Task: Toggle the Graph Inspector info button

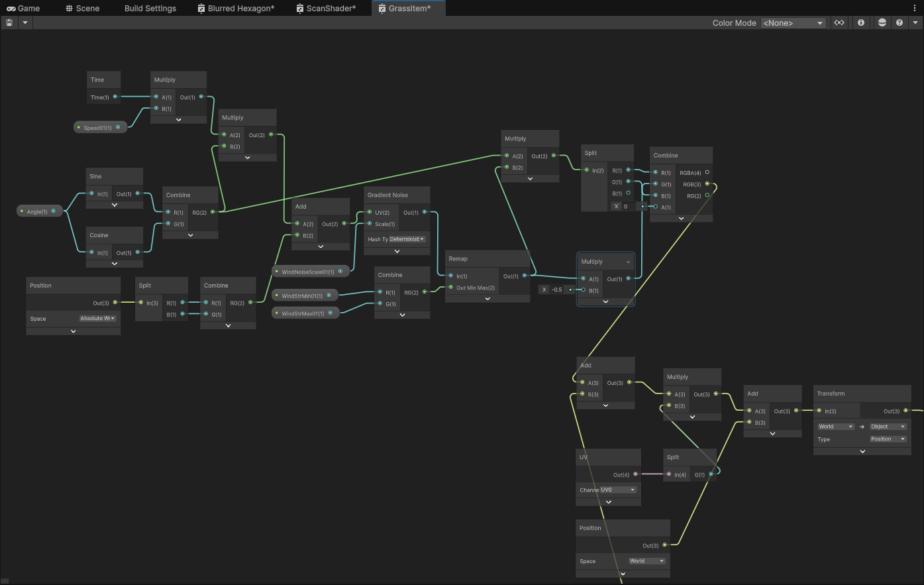Action: pos(860,23)
